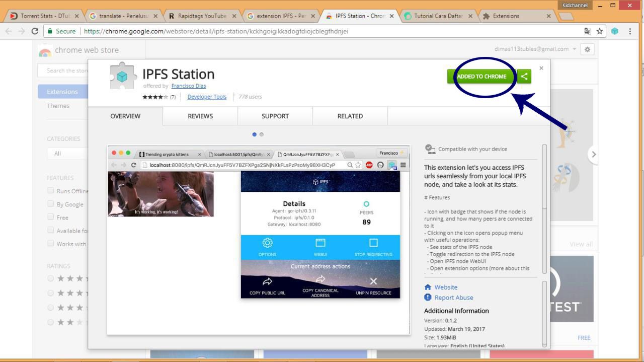Toggle the By Google checkbox

[x=50, y=204]
